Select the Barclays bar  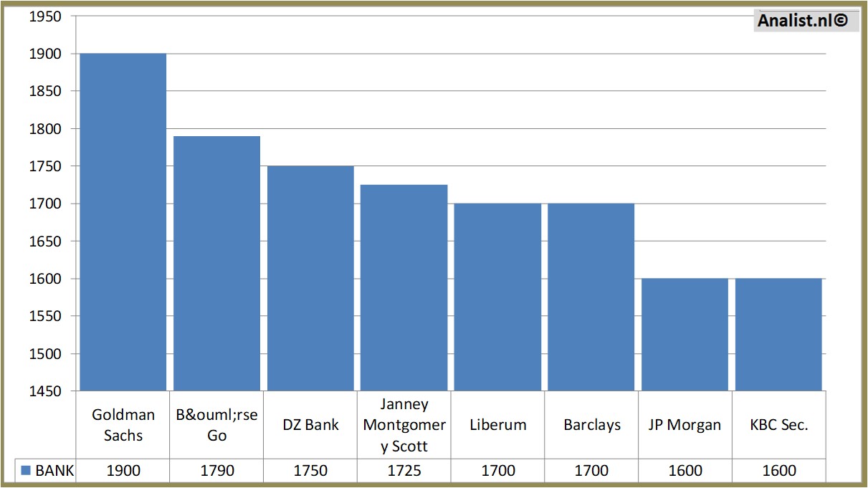pyautogui.click(x=591, y=297)
